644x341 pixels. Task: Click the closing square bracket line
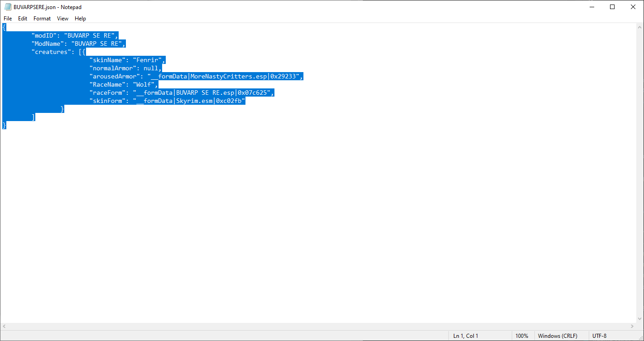click(x=33, y=117)
